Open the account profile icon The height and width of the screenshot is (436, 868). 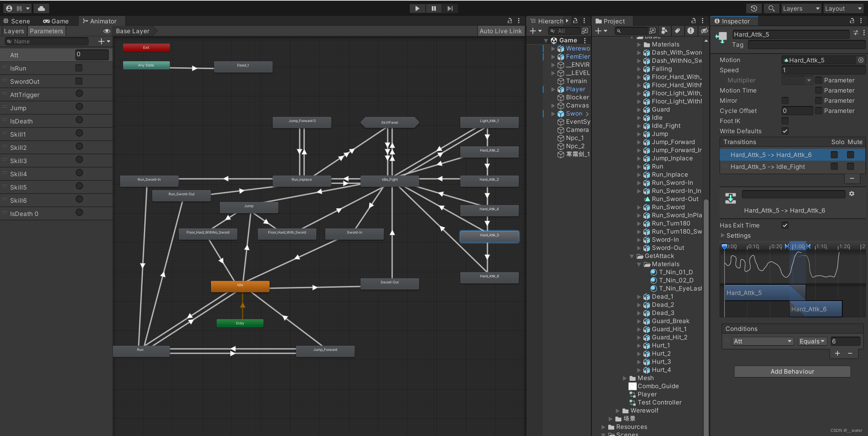(9, 8)
